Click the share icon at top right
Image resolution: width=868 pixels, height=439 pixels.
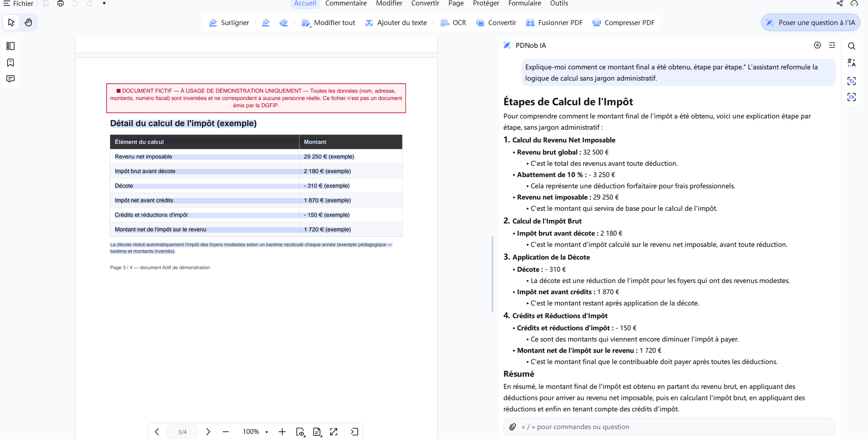[x=840, y=4]
